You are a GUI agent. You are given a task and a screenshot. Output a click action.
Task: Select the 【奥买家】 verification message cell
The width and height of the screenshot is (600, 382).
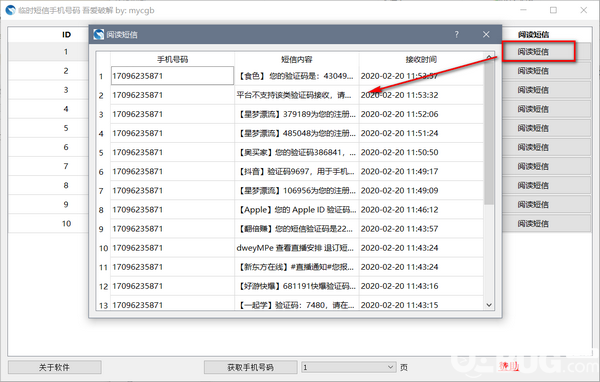[x=297, y=152]
